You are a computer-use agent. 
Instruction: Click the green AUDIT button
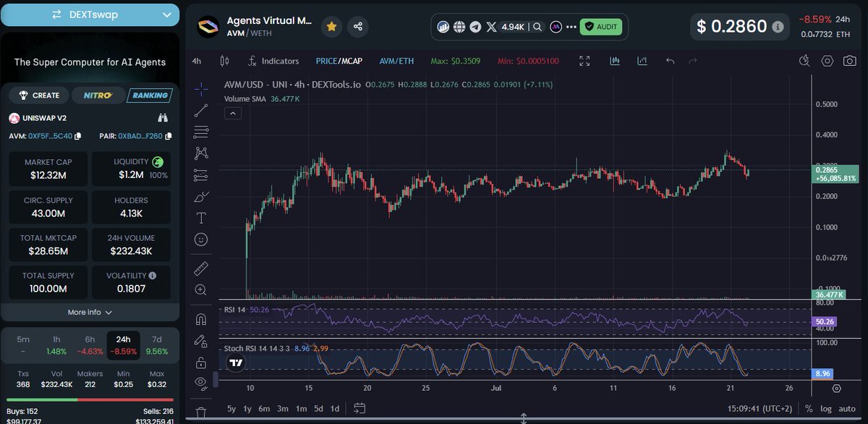pyautogui.click(x=600, y=27)
